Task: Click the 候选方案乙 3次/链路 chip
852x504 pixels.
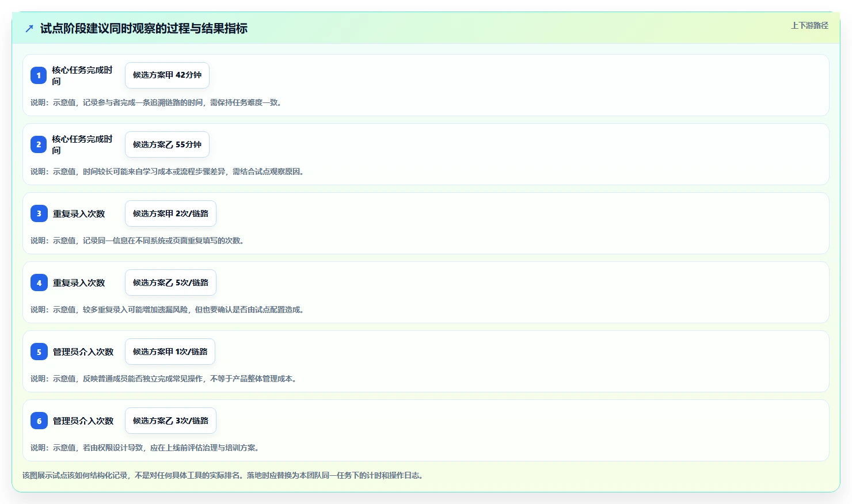Action: click(170, 421)
